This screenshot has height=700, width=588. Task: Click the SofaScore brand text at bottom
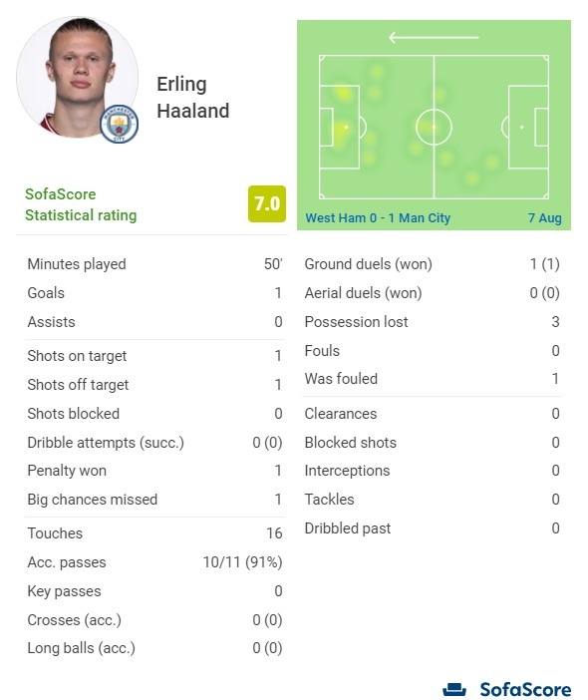click(x=525, y=690)
